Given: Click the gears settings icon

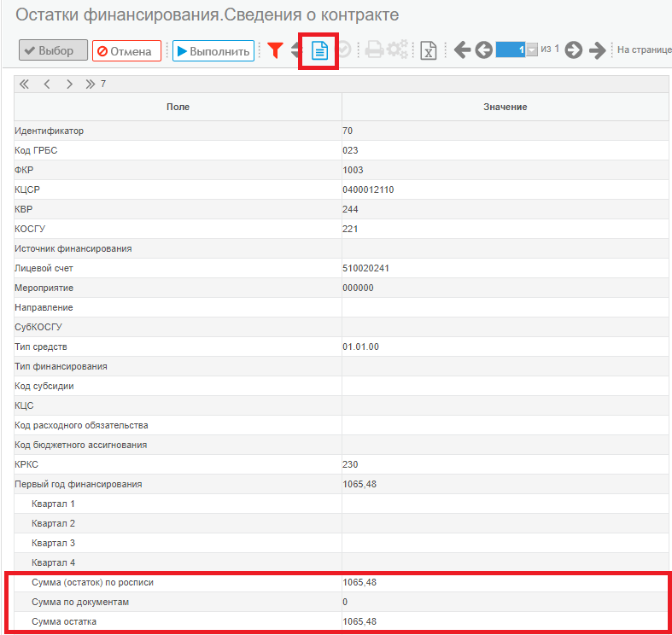Looking at the screenshot, I should pos(398,50).
